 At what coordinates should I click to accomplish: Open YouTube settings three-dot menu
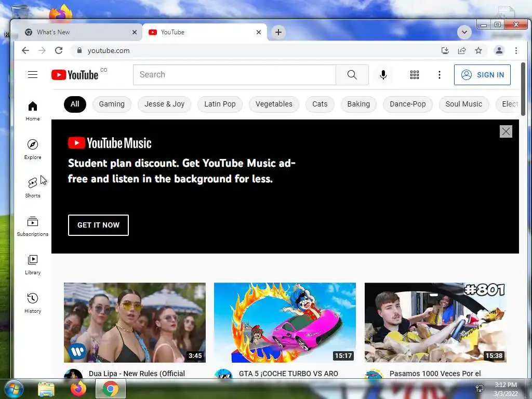pyautogui.click(x=440, y=75)
